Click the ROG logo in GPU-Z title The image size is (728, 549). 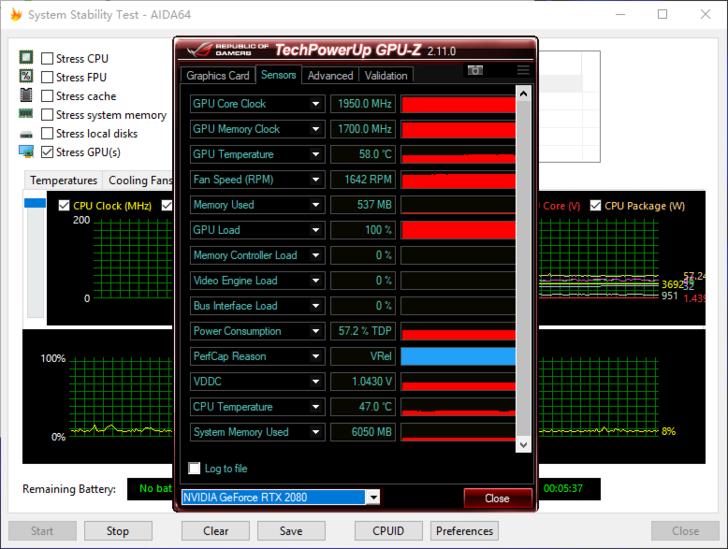pyautogui.click(x=199, y=50)
